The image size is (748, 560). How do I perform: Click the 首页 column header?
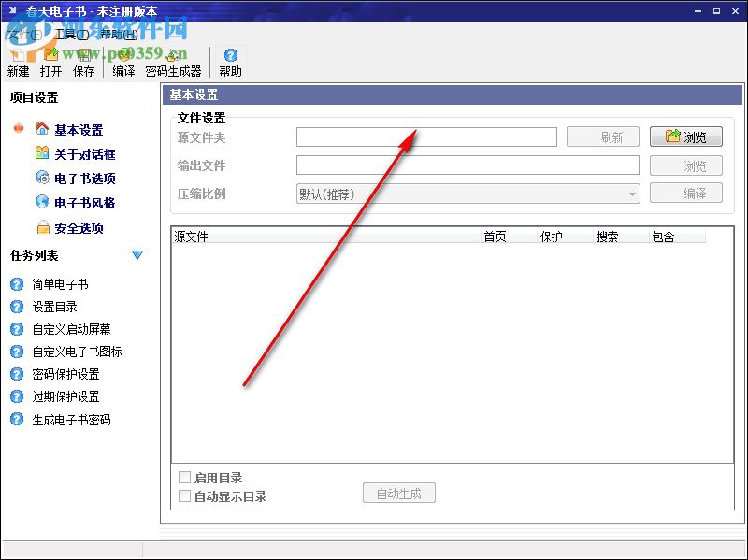pyautogui.click(x=509, y=237)
